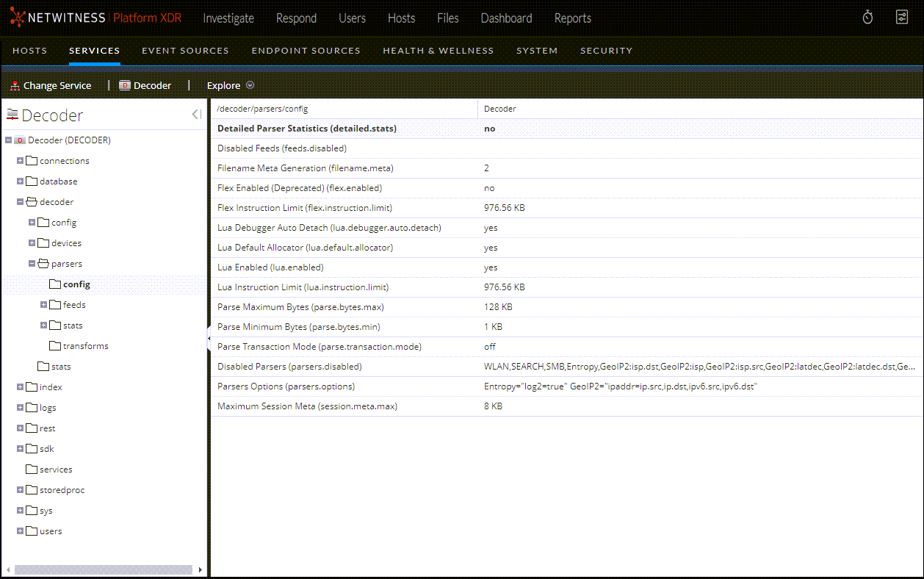Go to HEALTH & WELLNESS section
The width and height of the screenshot is (924, 579).
coord(438,50)
